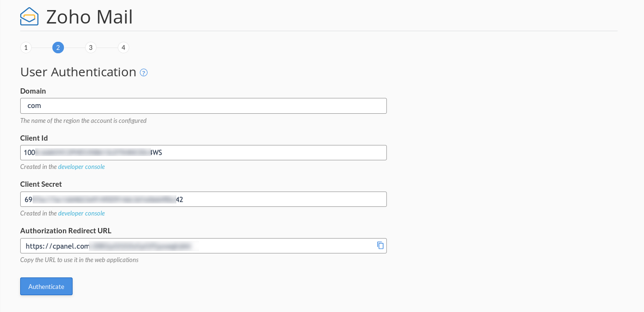Click the Authorization Redirect URL label
This screenshot has width=644, height=312.
point(66,230)
